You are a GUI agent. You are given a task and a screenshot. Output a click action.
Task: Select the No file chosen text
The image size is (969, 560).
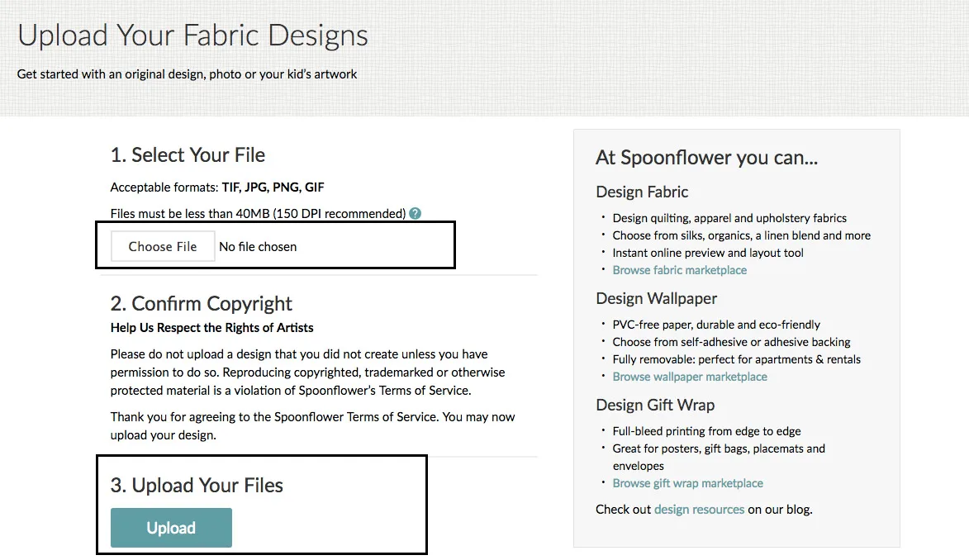257,246
